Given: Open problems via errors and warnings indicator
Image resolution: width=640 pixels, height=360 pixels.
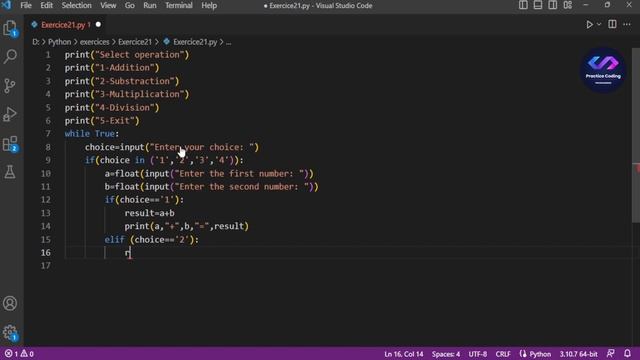Looking at the screenshot, I should click(x=19, y=354).
